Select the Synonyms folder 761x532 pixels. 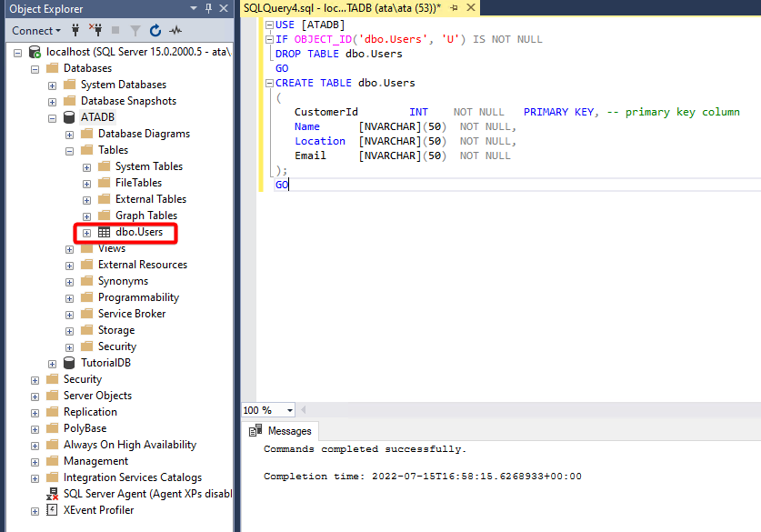[124, 281]
